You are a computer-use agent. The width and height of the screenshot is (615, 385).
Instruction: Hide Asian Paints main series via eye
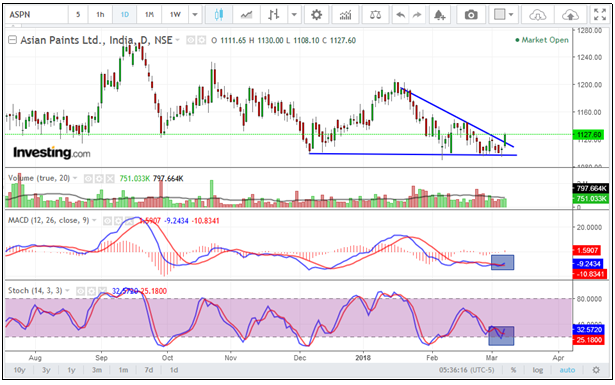[191, 40]
